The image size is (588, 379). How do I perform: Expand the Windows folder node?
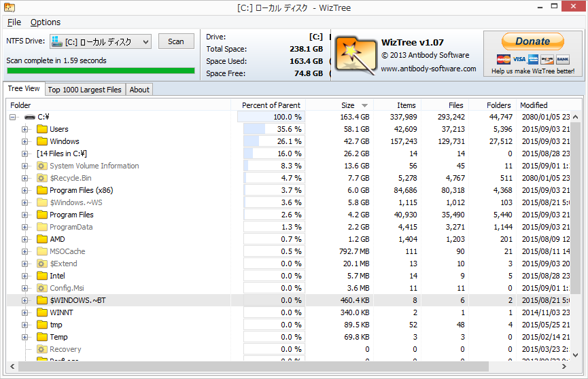(25, 141)
